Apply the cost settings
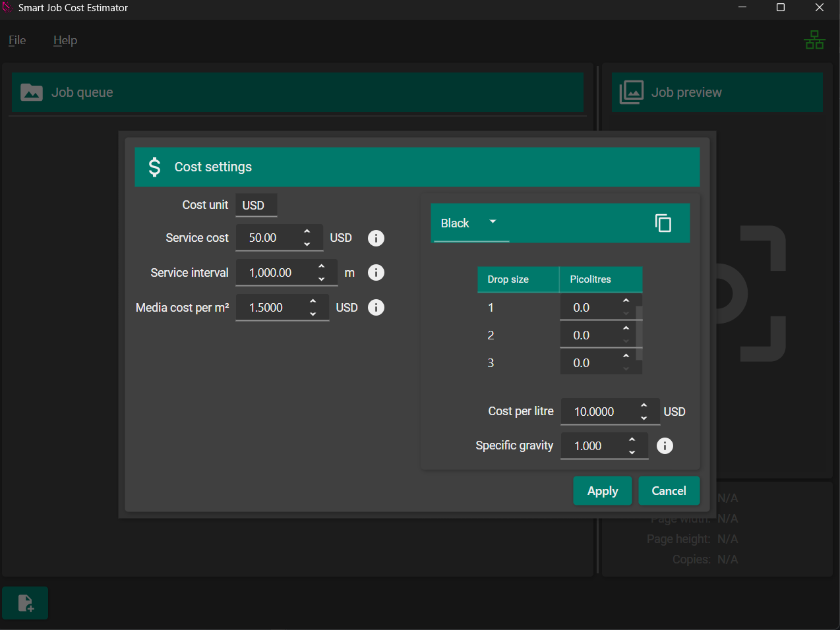Image resolution: width=840 pixels, height=630 pixels. tap(602, 490)
